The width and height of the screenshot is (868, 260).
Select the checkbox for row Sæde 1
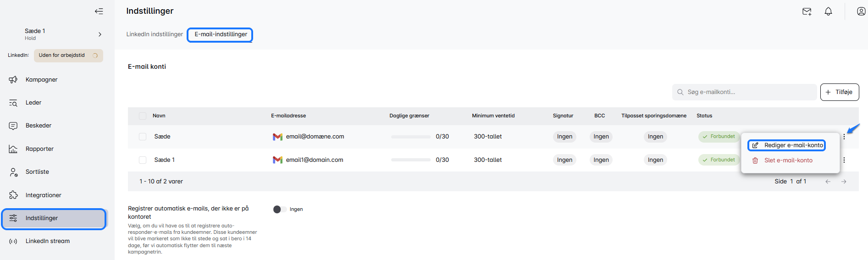click(143, 160)
